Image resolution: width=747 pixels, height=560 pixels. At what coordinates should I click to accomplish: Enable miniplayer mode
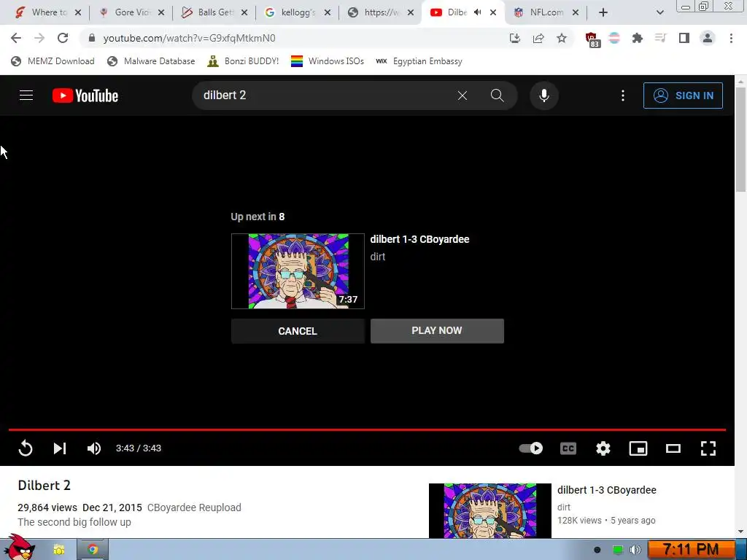pyautogui.click(x=638, y=448)
